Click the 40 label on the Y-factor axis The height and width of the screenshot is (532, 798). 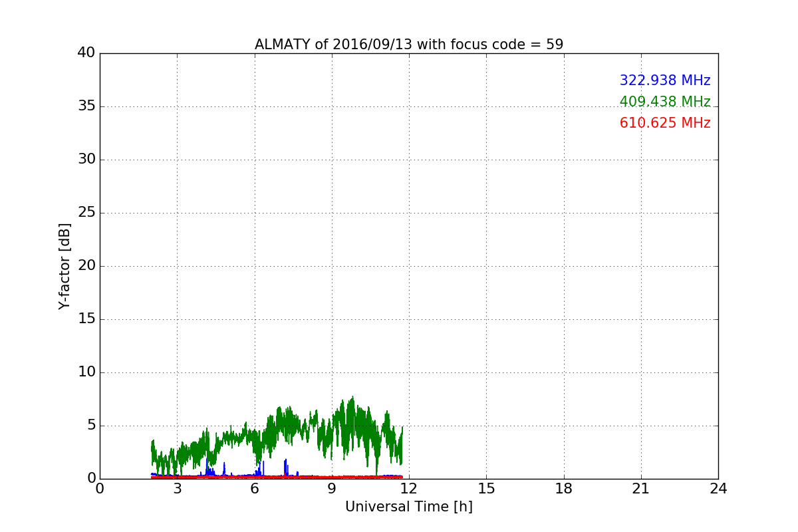[x=86, y=53]
